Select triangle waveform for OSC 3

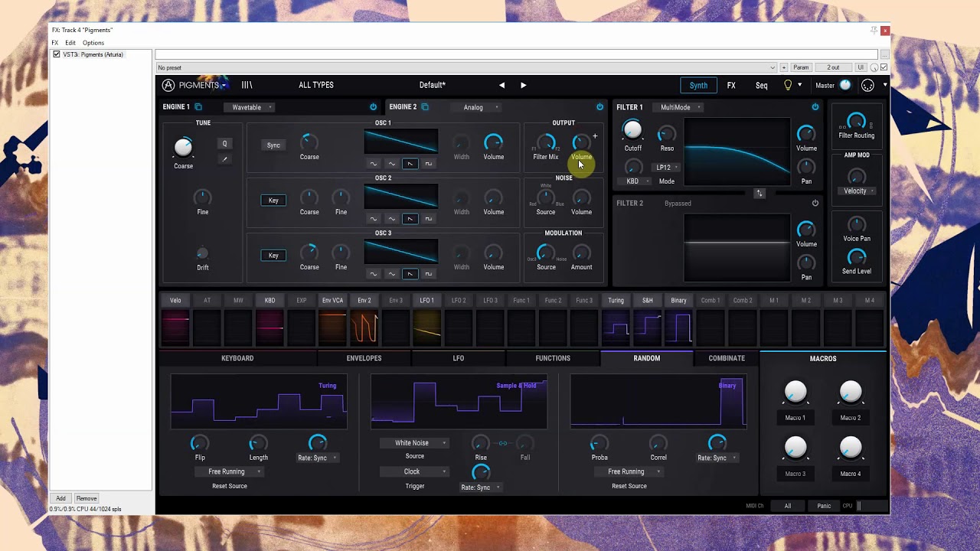(x=392, y=273)
